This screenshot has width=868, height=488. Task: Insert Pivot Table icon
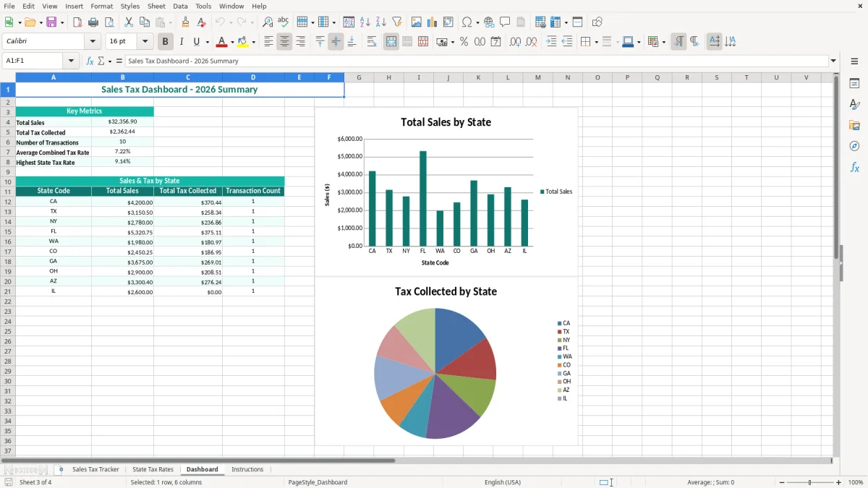(x=448, y=22)
